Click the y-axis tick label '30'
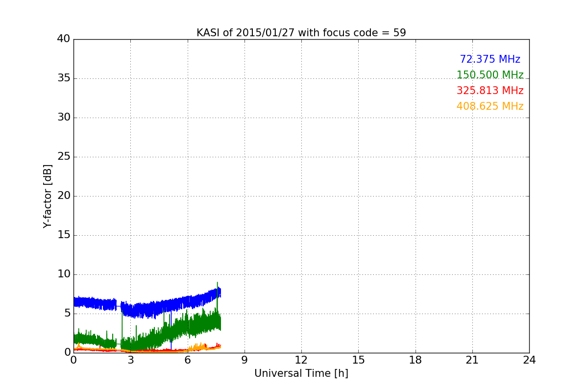Screen dimensions: 588x392 [64, 118]
